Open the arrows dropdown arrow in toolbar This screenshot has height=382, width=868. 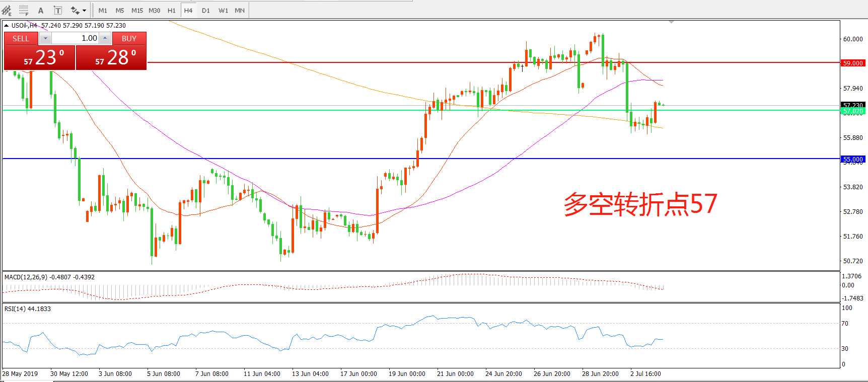[x=85, y=11]
